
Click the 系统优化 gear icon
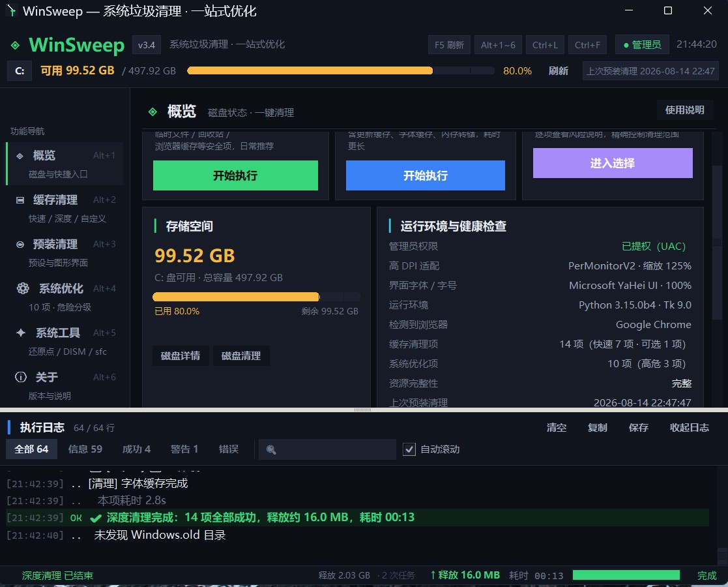click(x=23, y=289)
